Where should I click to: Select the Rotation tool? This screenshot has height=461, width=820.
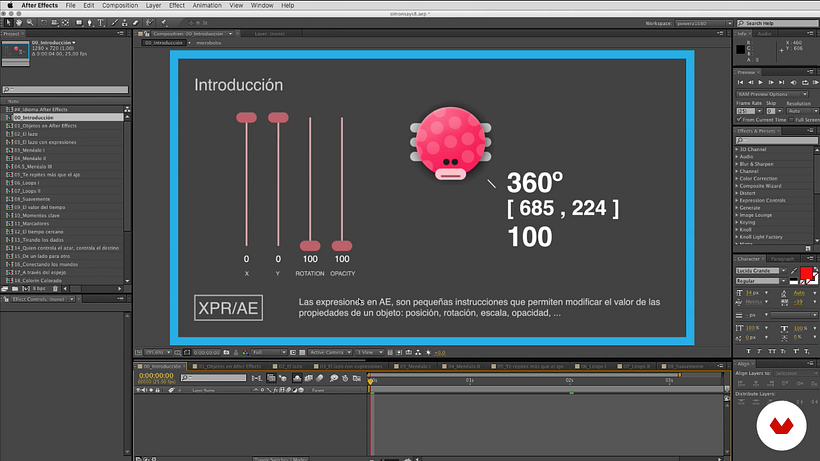pos(43,23)
